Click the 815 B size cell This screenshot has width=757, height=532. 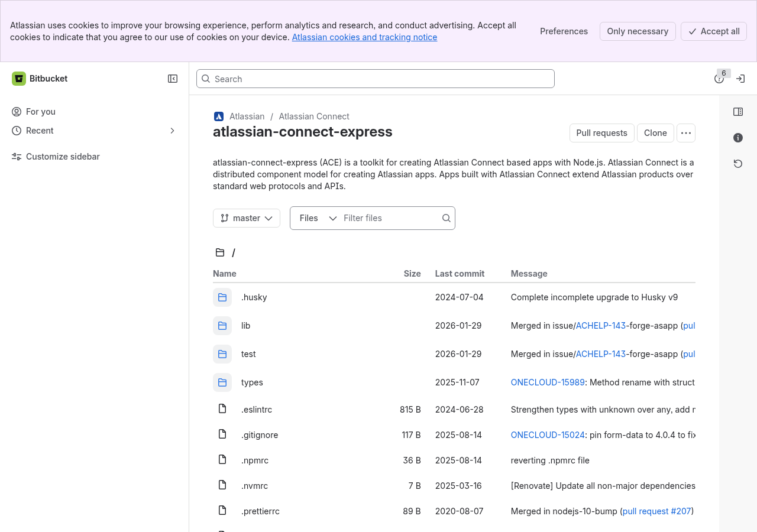pyautogui.click(x=410, y=410)
